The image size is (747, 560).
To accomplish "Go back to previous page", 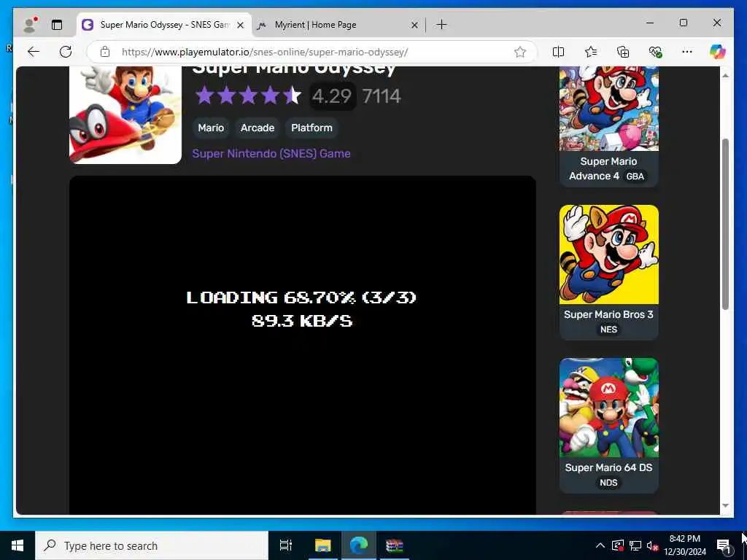I will 34,52.
